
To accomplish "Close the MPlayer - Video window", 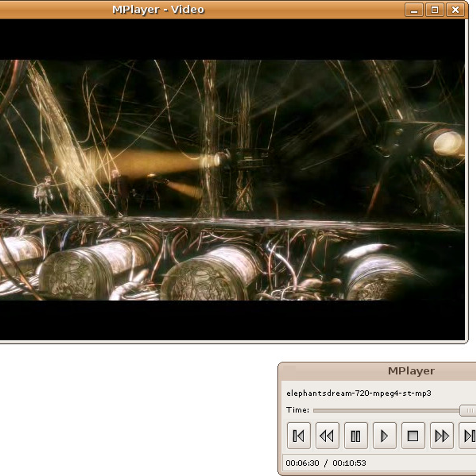I will [x=455, y=10].
